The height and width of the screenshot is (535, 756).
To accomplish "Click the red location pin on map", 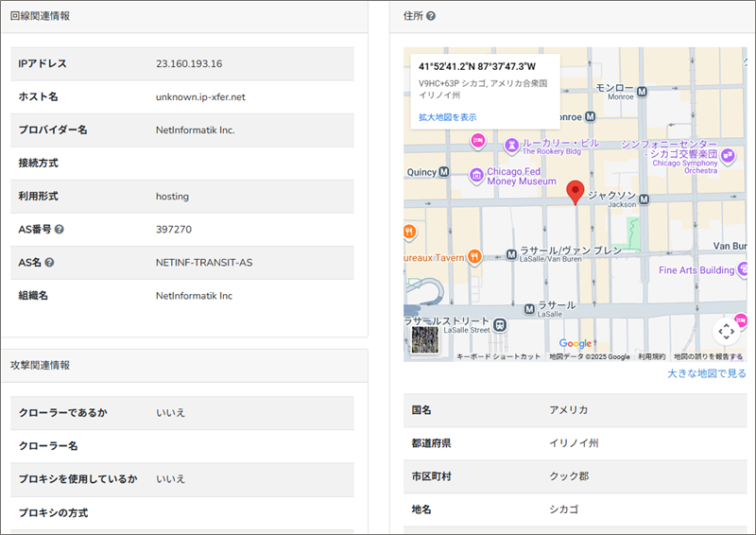I will point(575,193).
